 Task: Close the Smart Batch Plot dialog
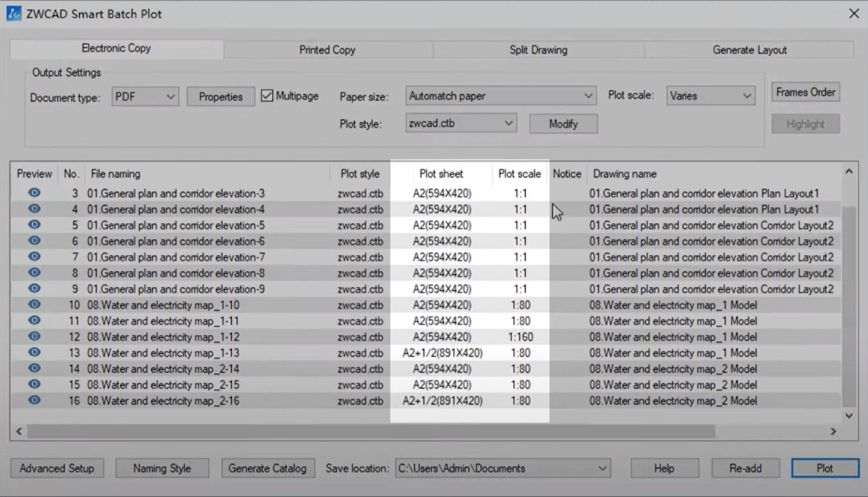pos(854,14)
